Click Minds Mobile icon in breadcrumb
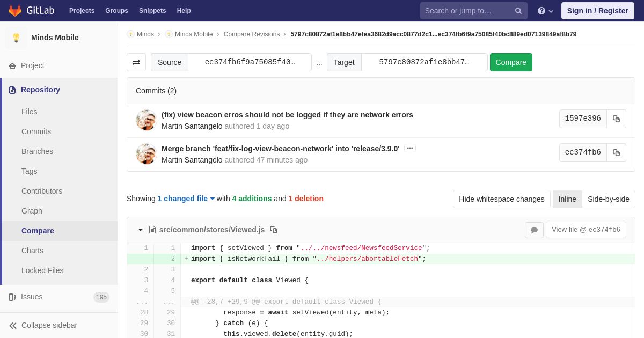Image resolution: width=644 pixels, height=338 pixels. 169,34
